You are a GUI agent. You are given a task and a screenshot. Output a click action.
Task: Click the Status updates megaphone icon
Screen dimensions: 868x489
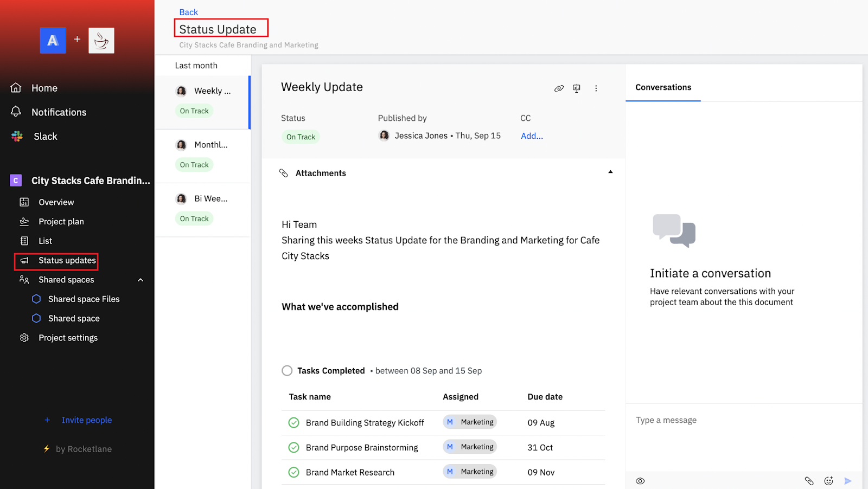(24, 261)
